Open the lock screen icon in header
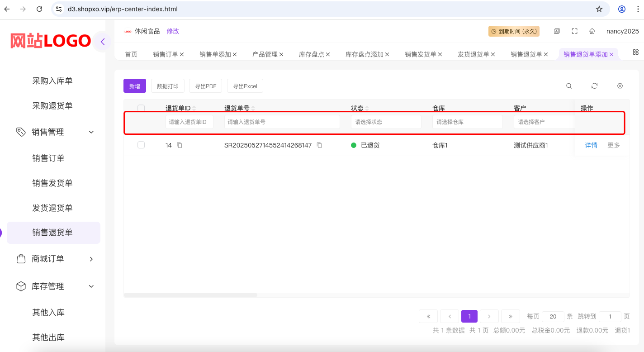 (557, 31)
